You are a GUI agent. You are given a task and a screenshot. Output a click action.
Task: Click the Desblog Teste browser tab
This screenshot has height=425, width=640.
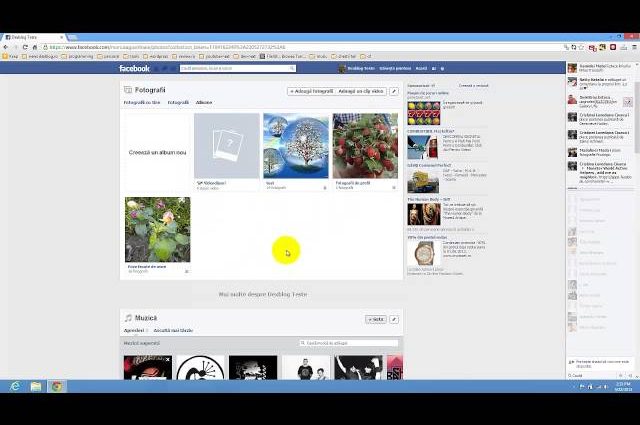pos(33,37)
